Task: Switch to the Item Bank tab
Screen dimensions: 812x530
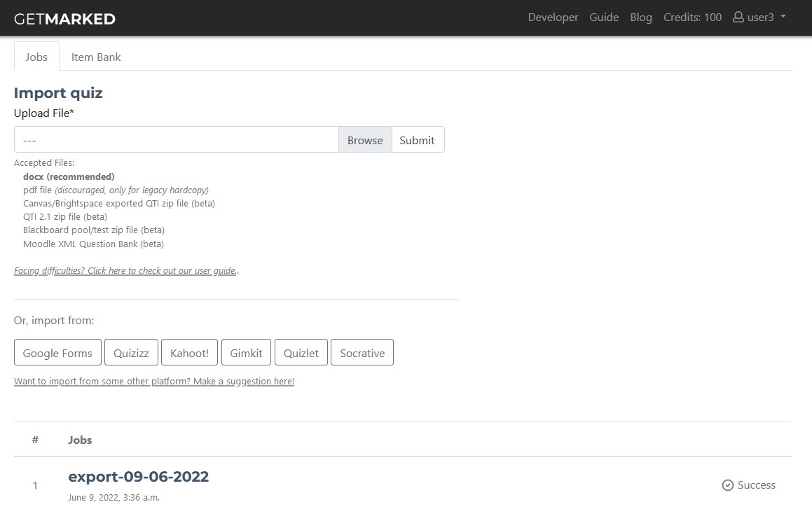Action: [x=96, y=57]
